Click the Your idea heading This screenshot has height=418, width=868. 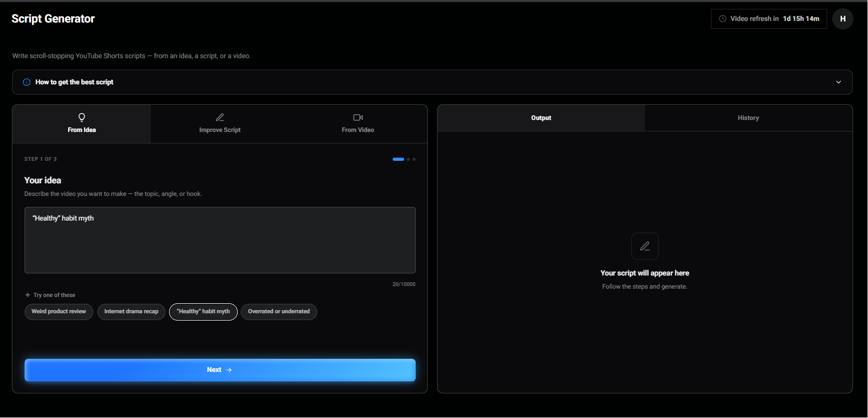tap(42, 180)
